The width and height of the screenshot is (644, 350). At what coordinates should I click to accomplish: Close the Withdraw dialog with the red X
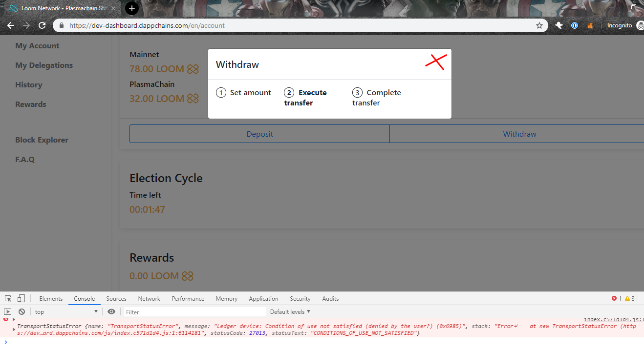pyautogui.click(x=435, y=62)
